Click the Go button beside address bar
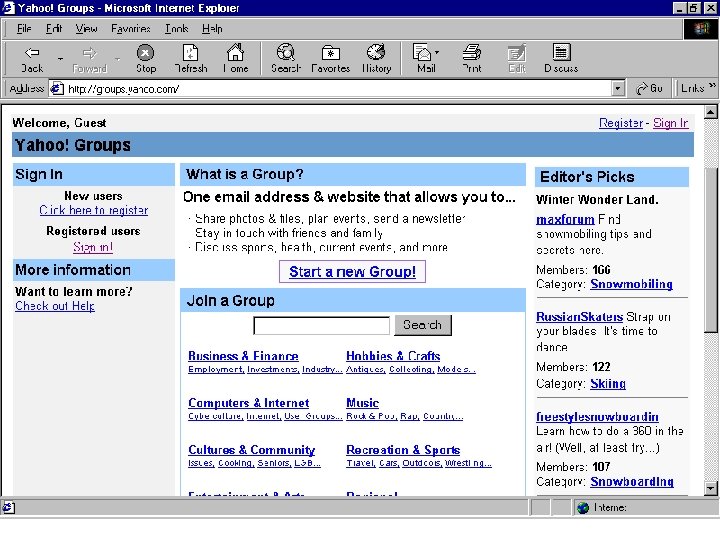The width and height of the screenshot is (720, 540). pyautogui.click(x=649, y=88)
